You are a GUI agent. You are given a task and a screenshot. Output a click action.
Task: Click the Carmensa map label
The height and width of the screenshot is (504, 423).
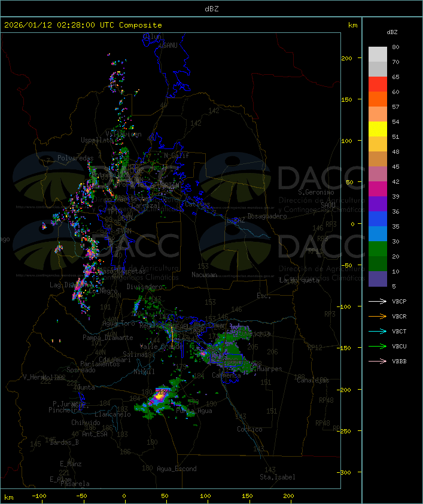pyautogui.click(x=226, y=375)
